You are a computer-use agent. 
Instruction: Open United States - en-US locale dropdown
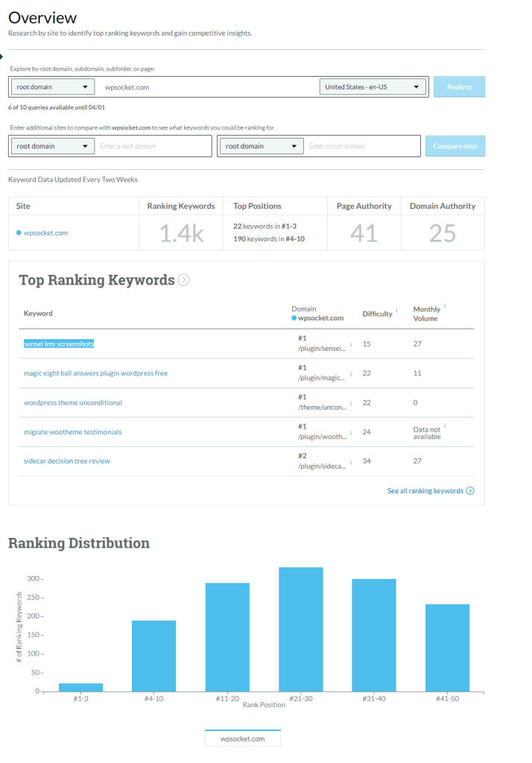click(373, 87)
